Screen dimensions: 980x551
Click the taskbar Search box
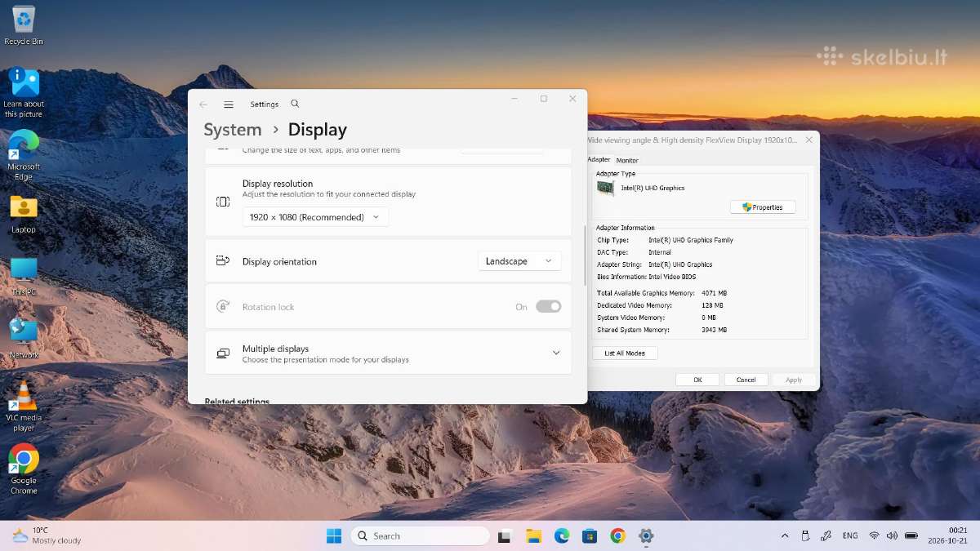click(x=420, y=536)
